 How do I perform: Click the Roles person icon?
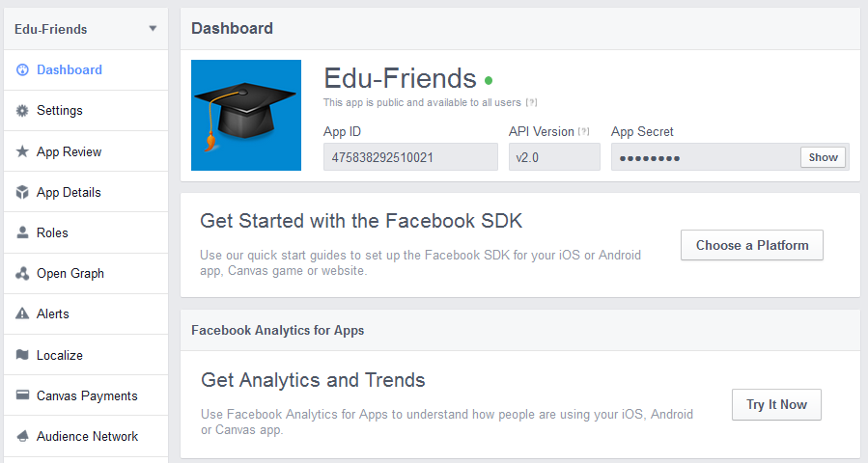(22, 232)
